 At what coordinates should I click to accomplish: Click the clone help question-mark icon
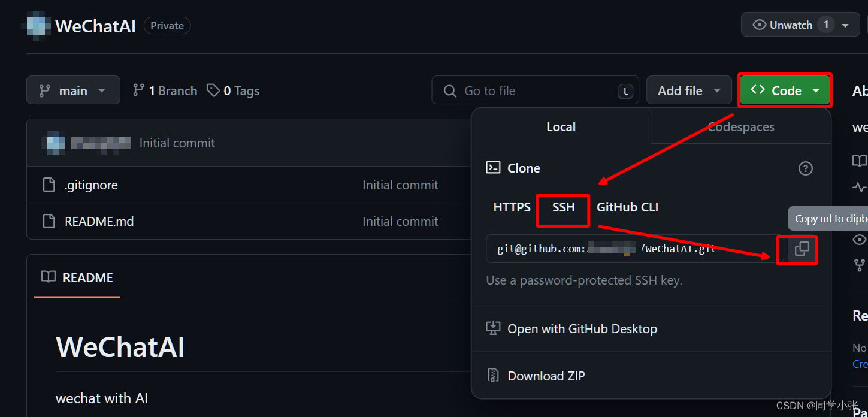click(x=806, y=168)
